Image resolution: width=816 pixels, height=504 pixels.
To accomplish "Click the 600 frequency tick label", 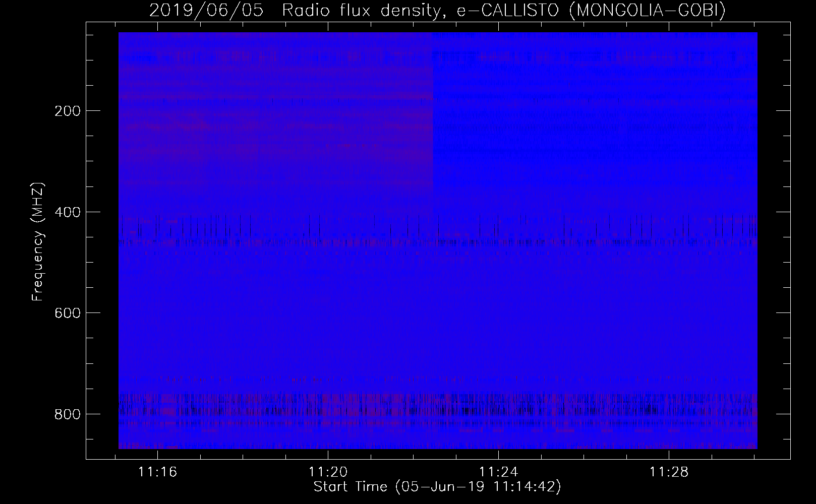I will (67, 313).
